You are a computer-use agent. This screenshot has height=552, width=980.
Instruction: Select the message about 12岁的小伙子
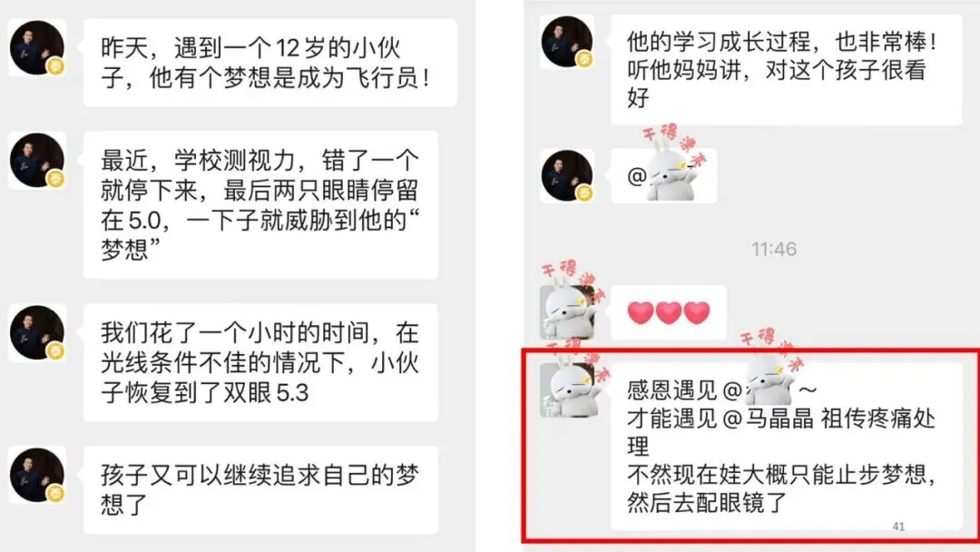coord(270,63)
